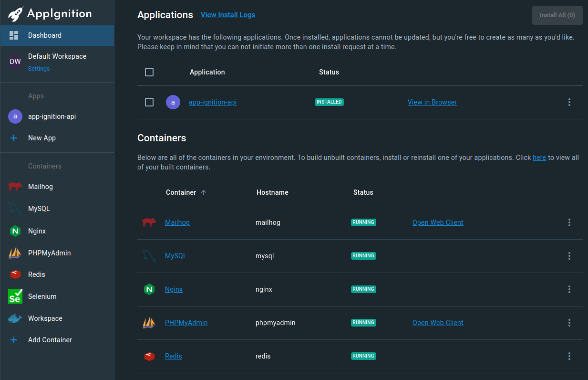588x380 pixels.
Task: Open Default Workspace Settings
Action: coord(38,68)
